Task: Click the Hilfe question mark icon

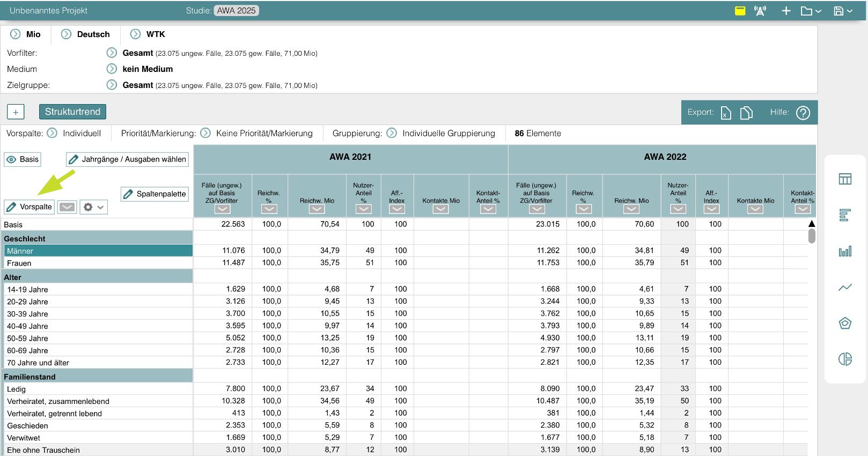Action: click(x=803, y=113)
